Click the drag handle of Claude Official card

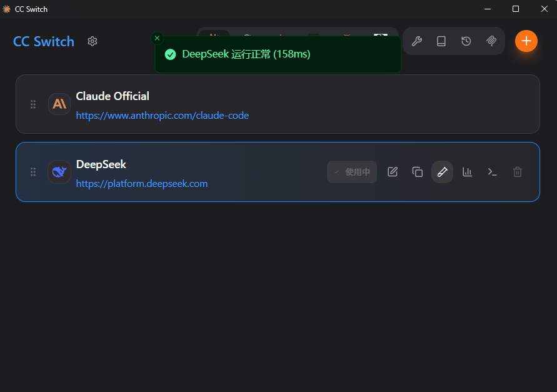(x=33, y=104)
